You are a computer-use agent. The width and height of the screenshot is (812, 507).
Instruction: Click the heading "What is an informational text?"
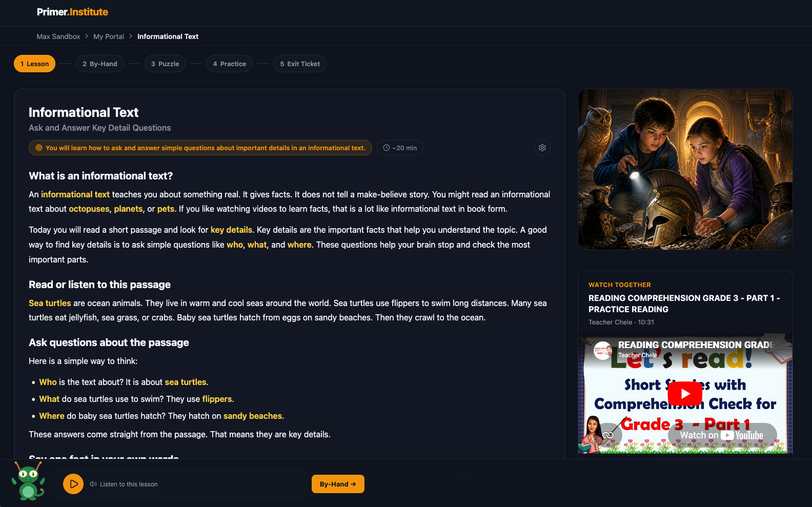pos(101,176)
